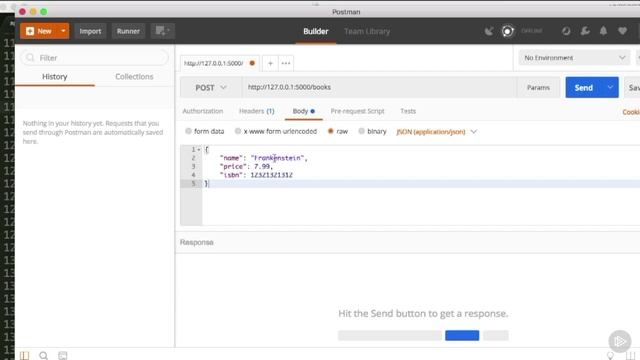The width and height of the screenshot is (640, 360).
Task: Open the Body tab
Action: [x=303, y=111]
